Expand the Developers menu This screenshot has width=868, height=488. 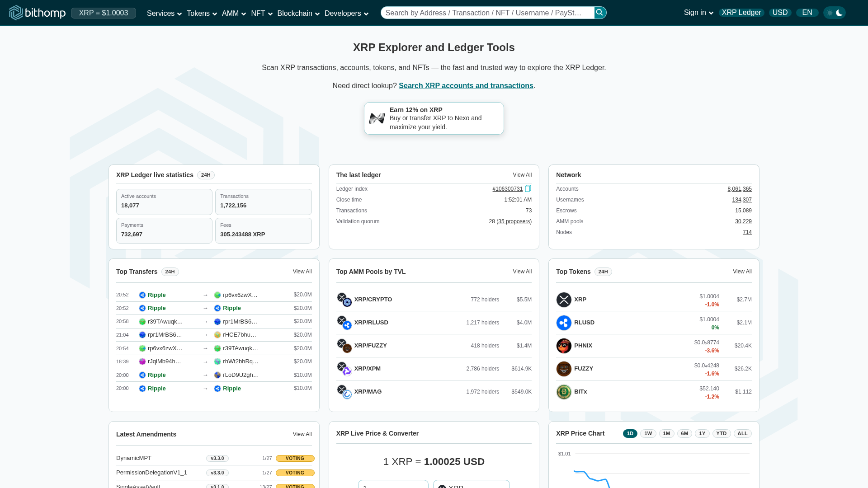pyautogui.click(x=346, y=14)
